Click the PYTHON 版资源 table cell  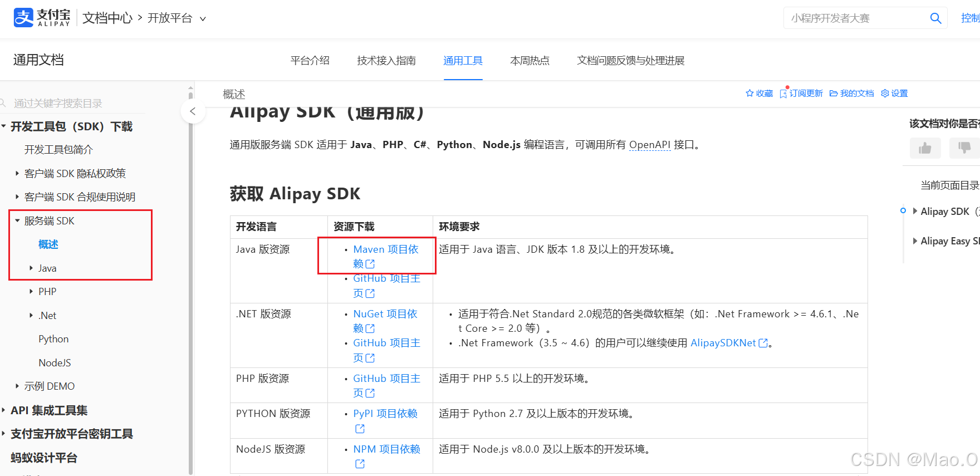[x=279, y=420]
